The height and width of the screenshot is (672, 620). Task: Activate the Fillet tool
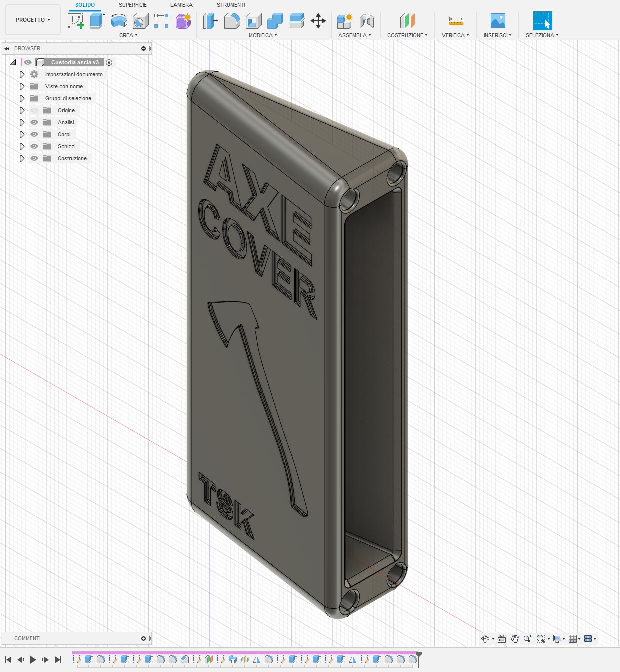tap(232, 21)
